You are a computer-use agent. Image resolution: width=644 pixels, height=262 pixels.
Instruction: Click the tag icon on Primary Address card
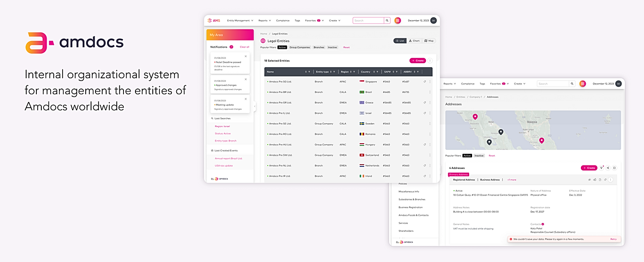point(605,180)
